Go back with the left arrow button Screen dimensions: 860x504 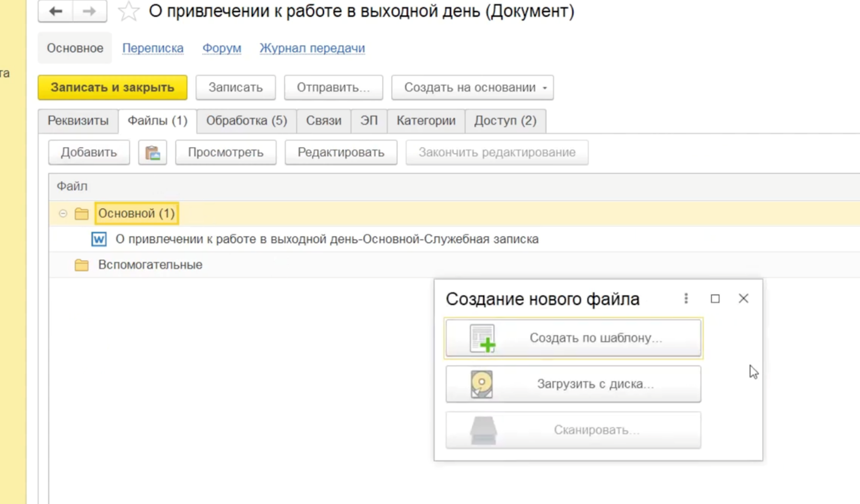pos(55,11)
